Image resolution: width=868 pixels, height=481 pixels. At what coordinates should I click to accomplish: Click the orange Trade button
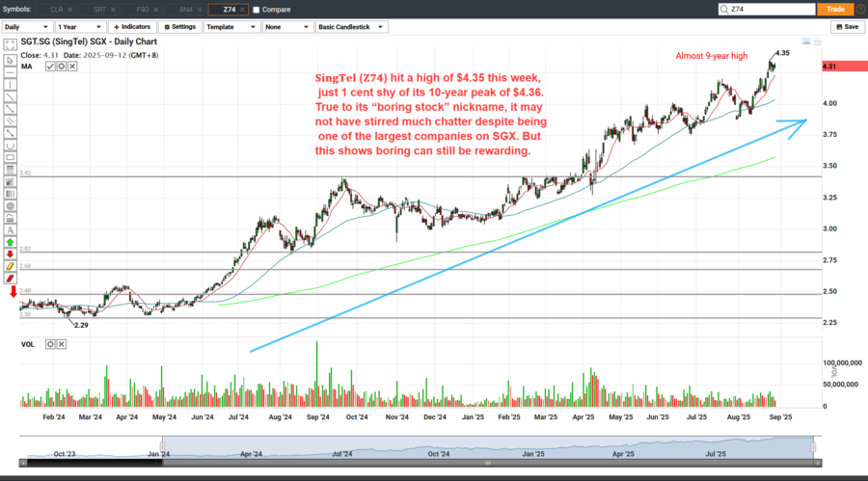835,10
